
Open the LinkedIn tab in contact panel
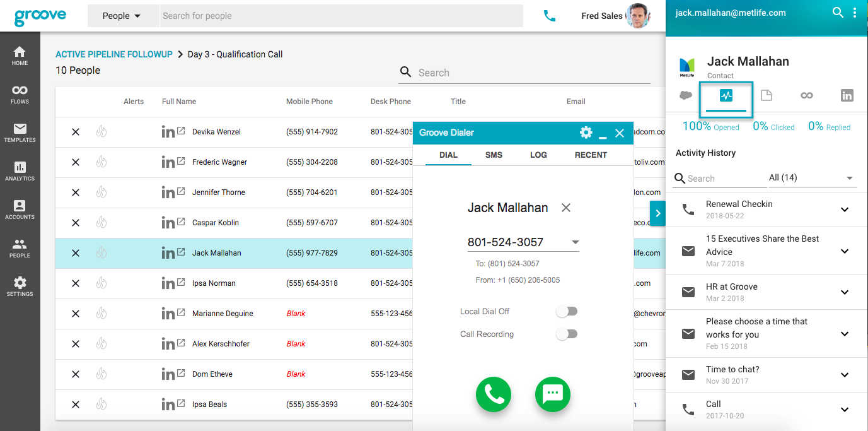point(847,95)
